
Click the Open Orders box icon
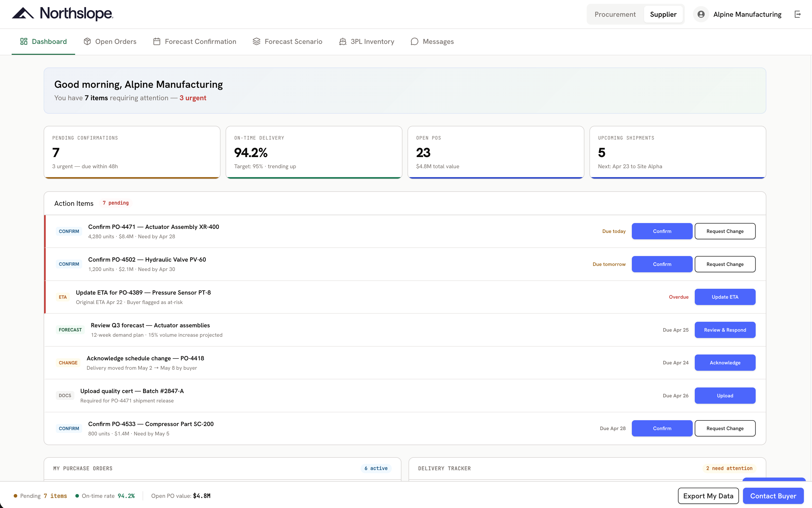(x=87, y=41)
